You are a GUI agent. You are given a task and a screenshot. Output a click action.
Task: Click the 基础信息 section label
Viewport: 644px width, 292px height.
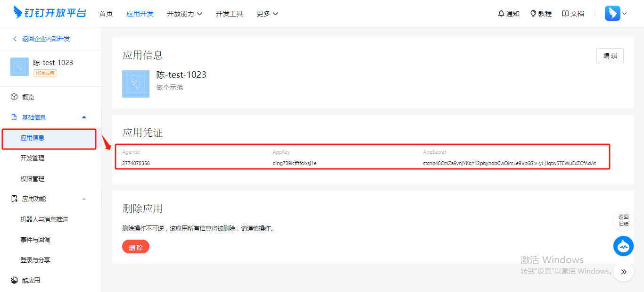tap(34, 117)
